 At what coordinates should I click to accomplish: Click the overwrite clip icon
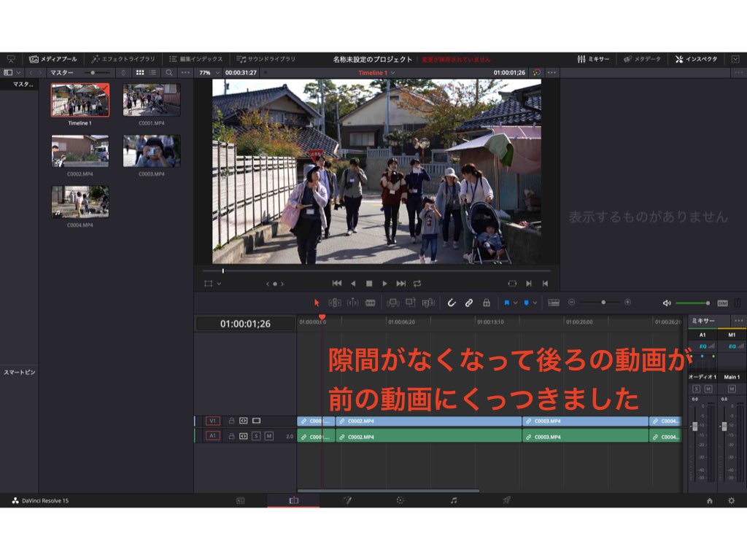tap(410, 303)
